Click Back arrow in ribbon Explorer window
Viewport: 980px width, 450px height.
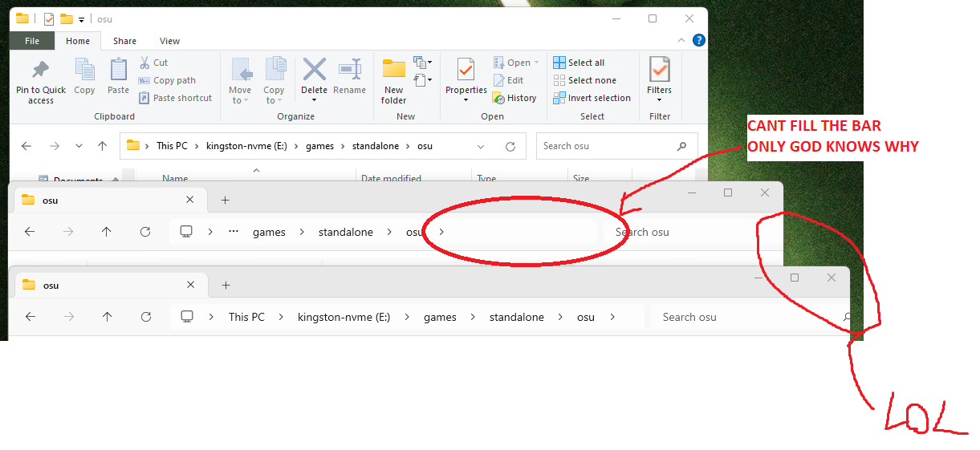tap(26, 146)
